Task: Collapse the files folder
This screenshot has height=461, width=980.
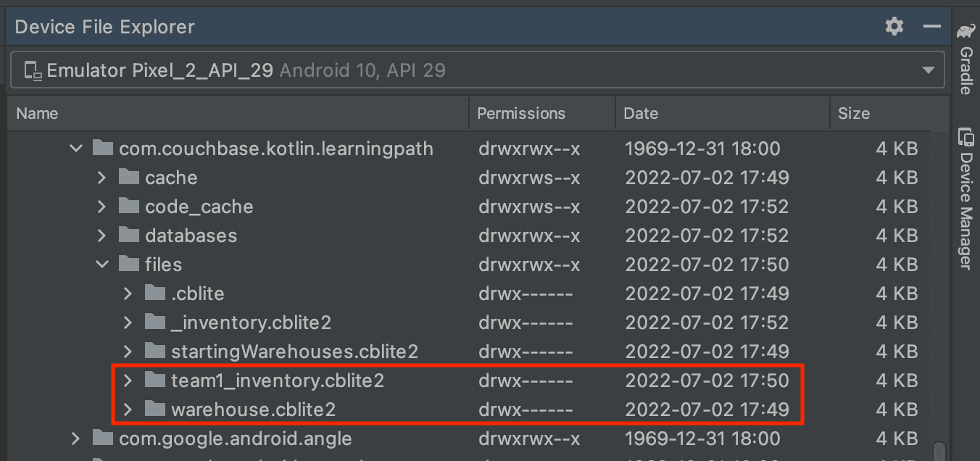Action: (101, 265)
